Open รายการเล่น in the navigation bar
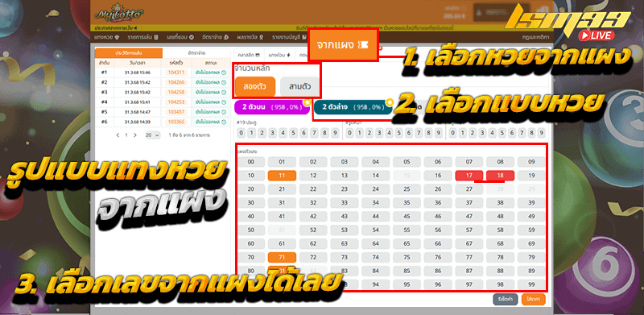 click(x=142, y=37)
